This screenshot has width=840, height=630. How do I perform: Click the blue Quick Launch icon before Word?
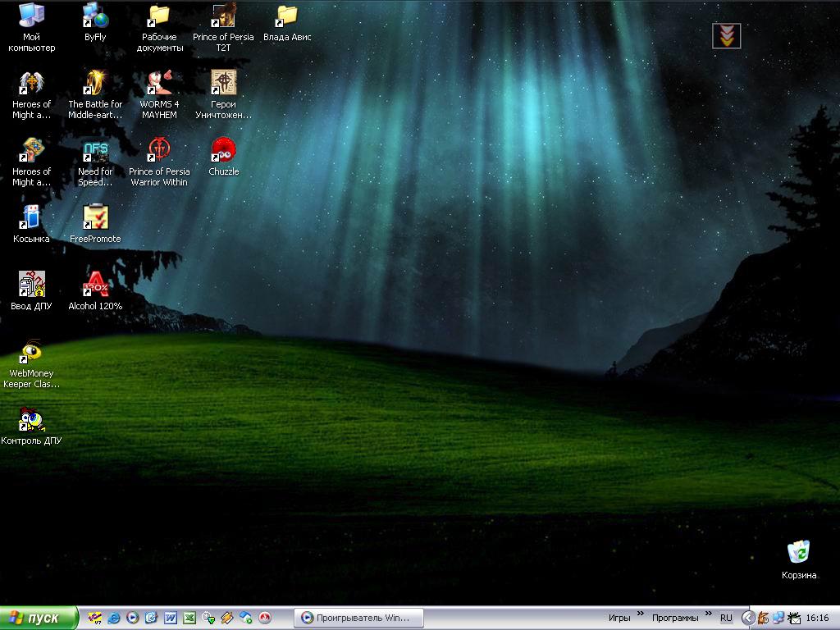(151, 618)
